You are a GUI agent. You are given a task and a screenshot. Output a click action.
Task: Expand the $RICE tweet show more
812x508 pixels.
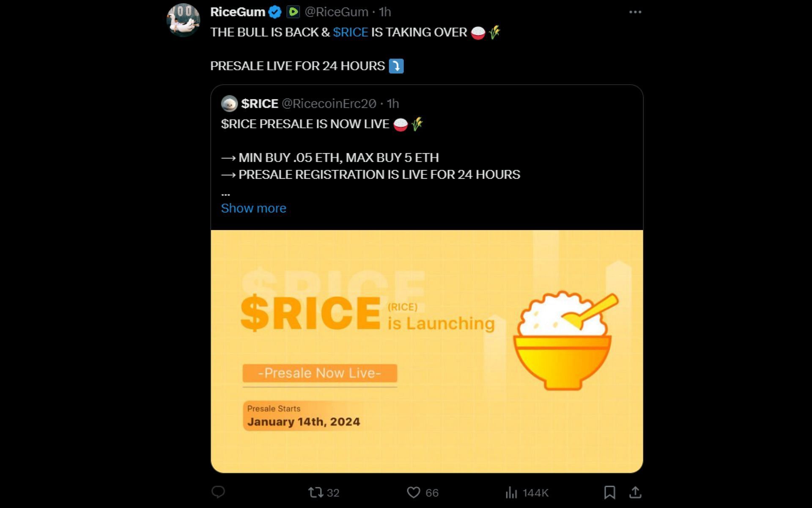(253, 208)
